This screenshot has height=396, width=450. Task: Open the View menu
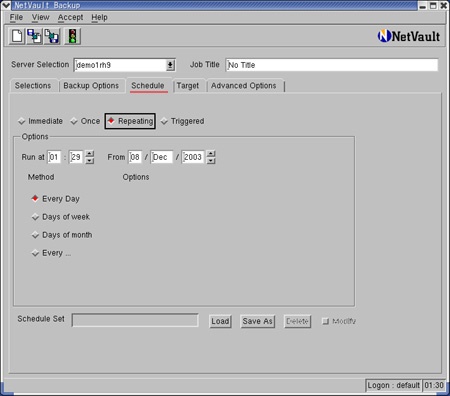pos(41,17)
